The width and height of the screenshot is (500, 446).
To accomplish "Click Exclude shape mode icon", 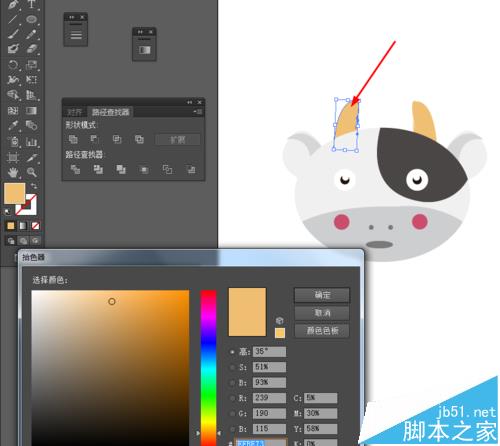I will pos(139,139).
